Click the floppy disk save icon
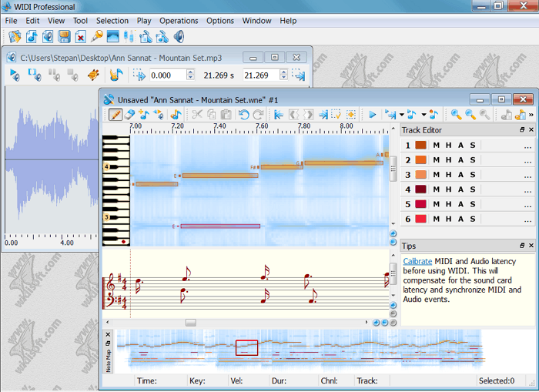 [x=64, y=36]
